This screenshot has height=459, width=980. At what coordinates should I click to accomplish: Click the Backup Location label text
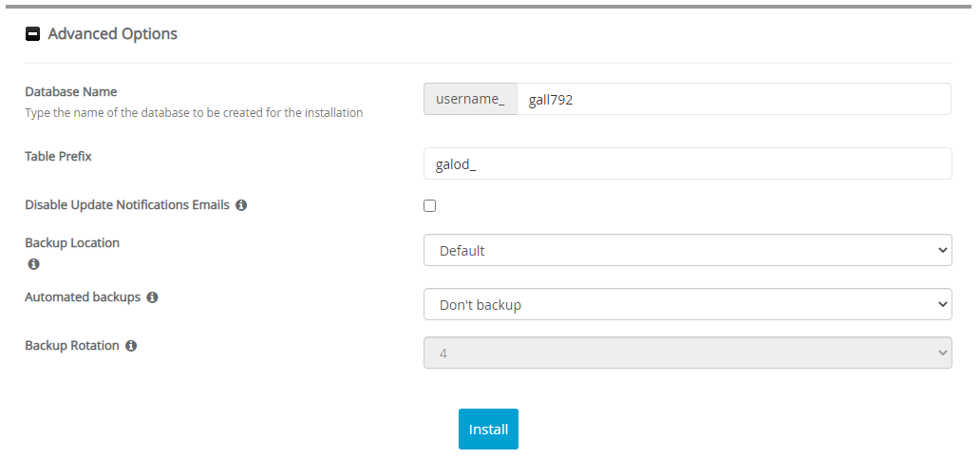(x=72, y=243)
